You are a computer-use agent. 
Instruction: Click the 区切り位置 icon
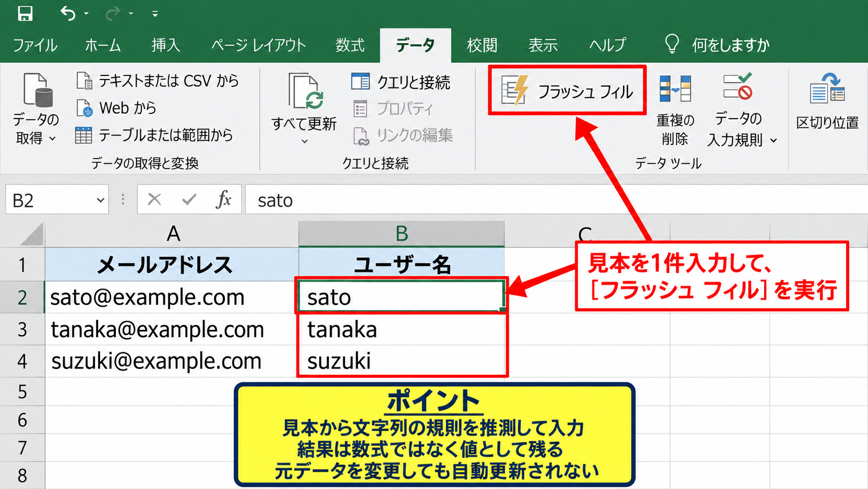tap(828, 89)
